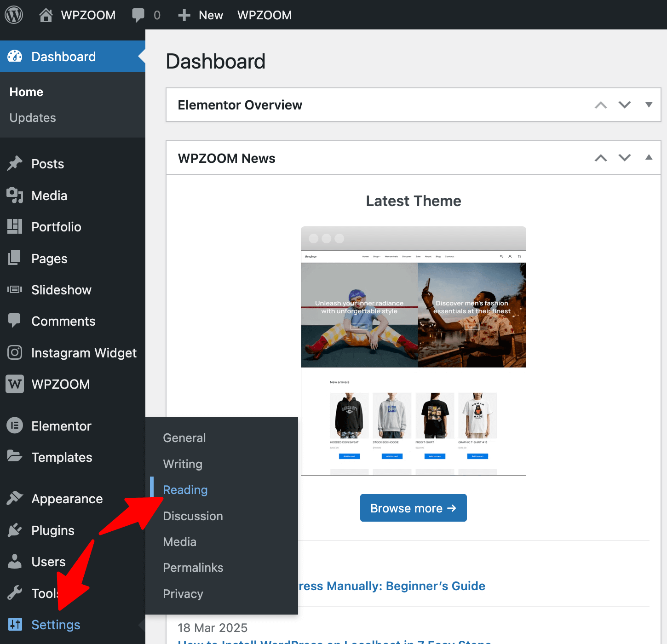Select Reading in Settings submenu
Viewport: 667px width, 644px height.
[185, 490]
